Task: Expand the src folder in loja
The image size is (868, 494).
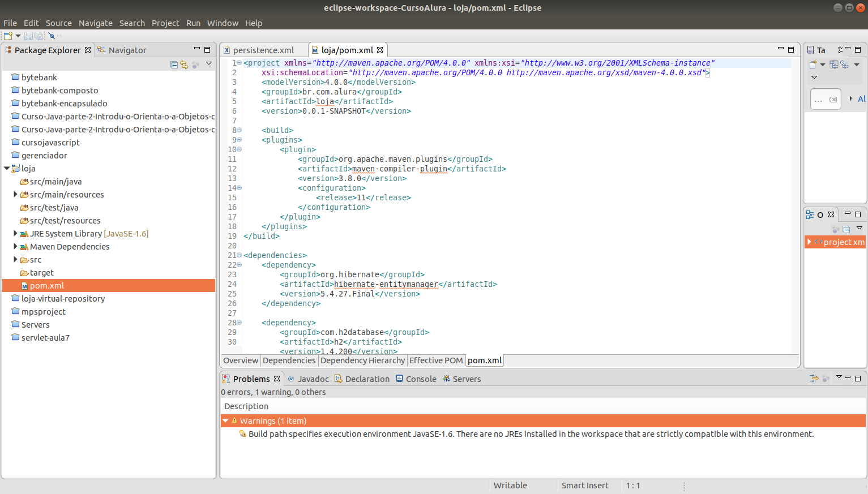Action: (15, 259)
